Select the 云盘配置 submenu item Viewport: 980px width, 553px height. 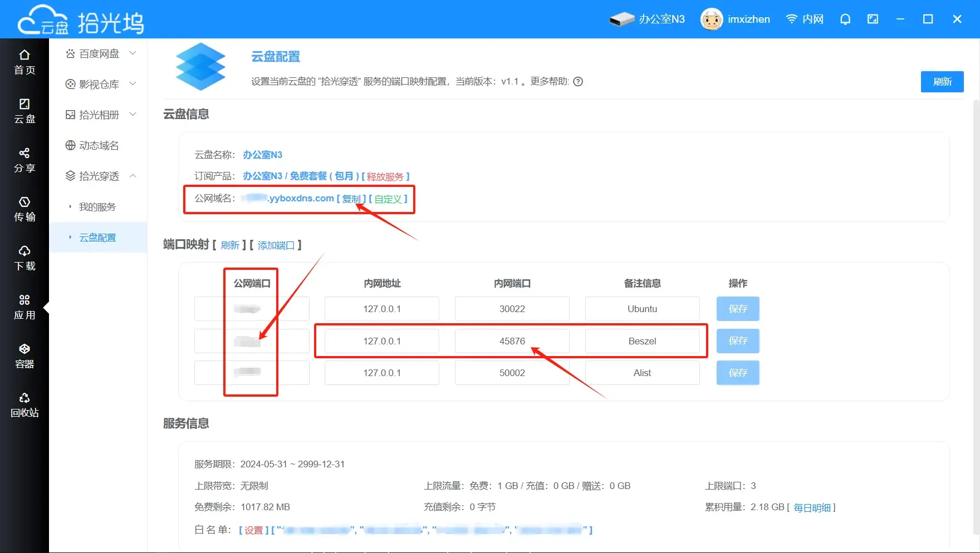tap(98, 238)
